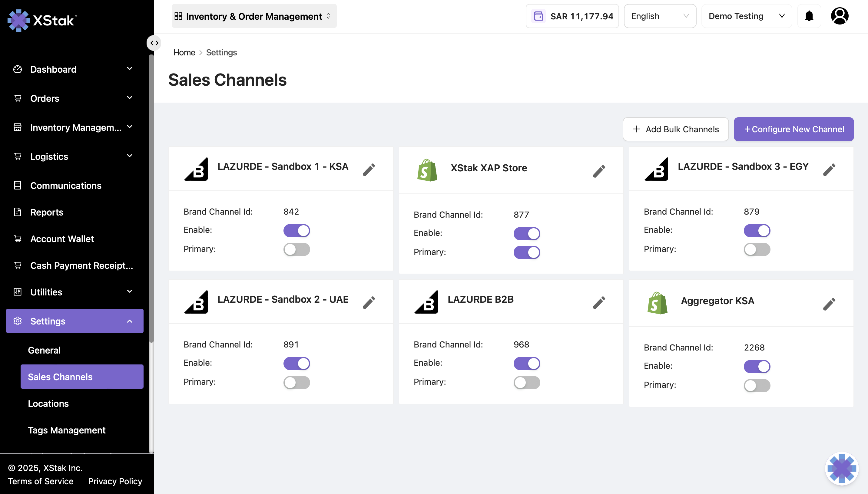Open Locations under Settings

coord(48,403)
